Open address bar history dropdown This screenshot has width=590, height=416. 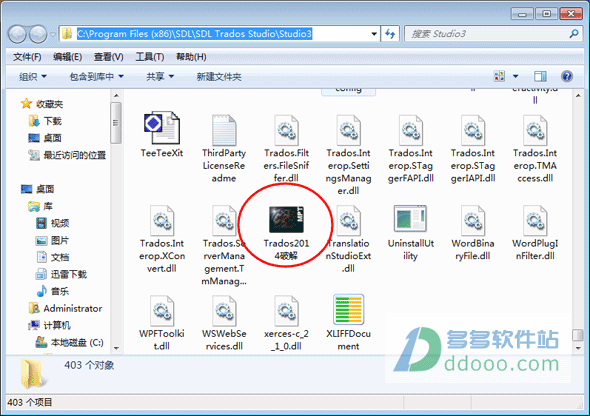coord(374,34)
